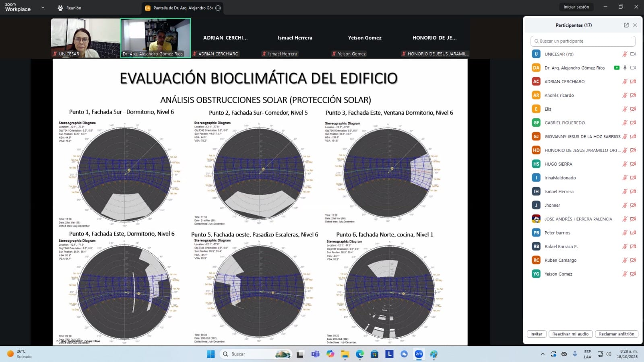Click the Buscar un participante field
The height and width of the screenshot is (362, 644).
583,41
